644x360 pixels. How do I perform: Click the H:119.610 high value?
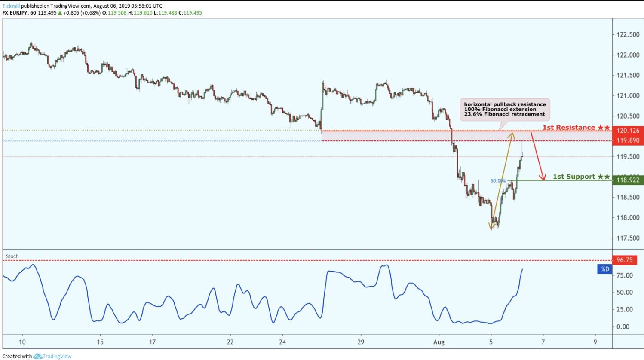click(x=140, y=13)
